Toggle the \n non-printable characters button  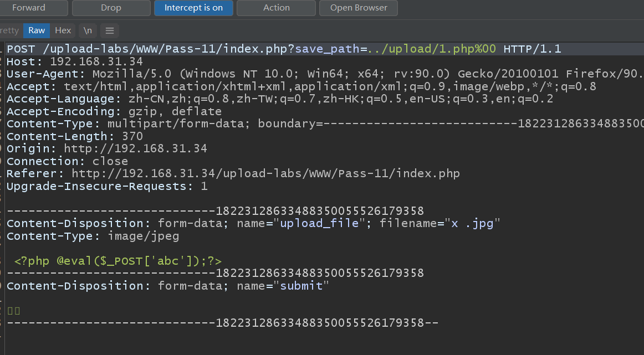[x=88, y=30]
